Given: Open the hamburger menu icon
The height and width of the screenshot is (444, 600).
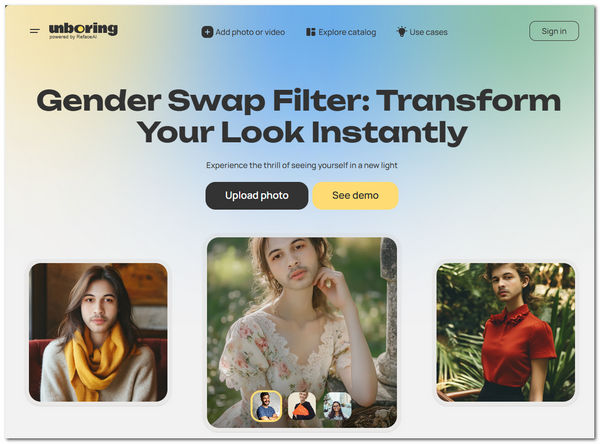Looking at the screenshot, I should tap(34, 31).
